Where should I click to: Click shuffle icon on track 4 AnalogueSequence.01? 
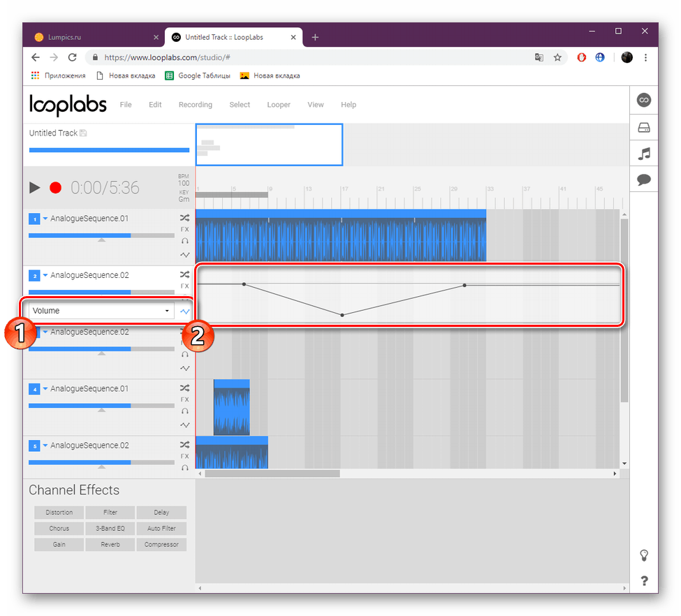tap(184, 388)
